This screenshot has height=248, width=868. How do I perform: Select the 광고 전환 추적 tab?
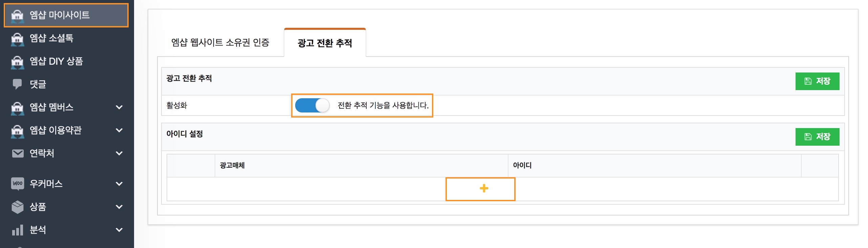[x=325, y=43]
